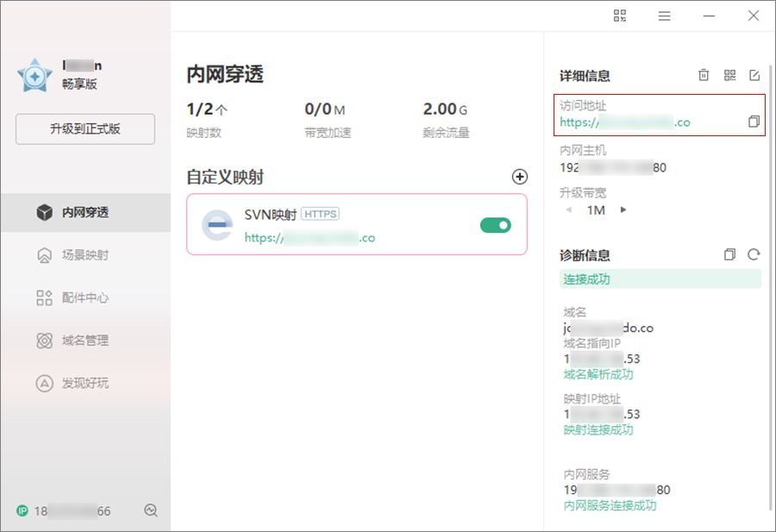
Task: Show mapping QR code in 详细信息
Action: 729,75
